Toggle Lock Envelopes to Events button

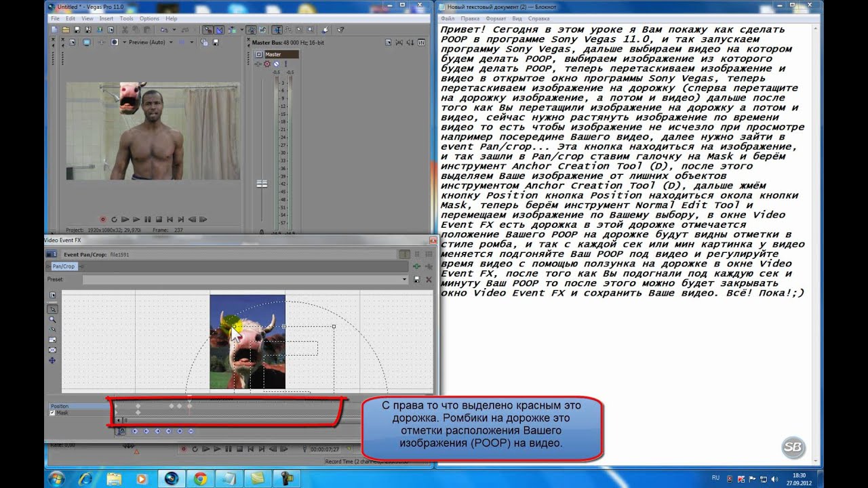252,30
